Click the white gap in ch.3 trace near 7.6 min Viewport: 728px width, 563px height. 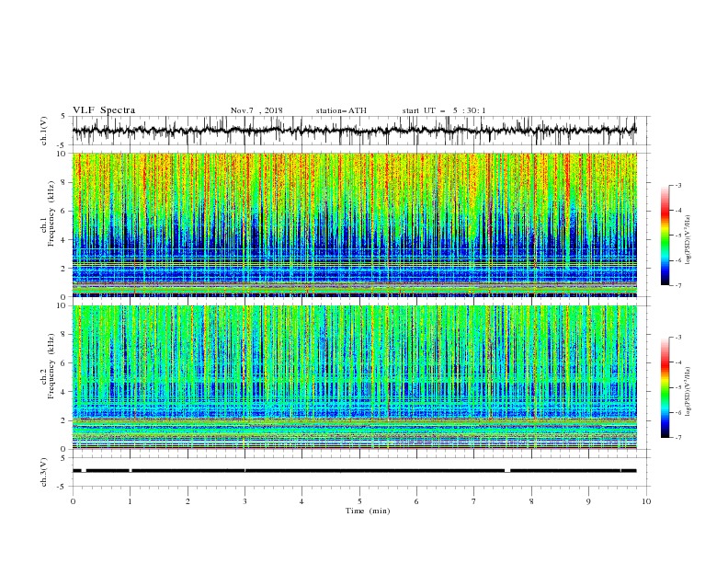[x=507, y=471]
